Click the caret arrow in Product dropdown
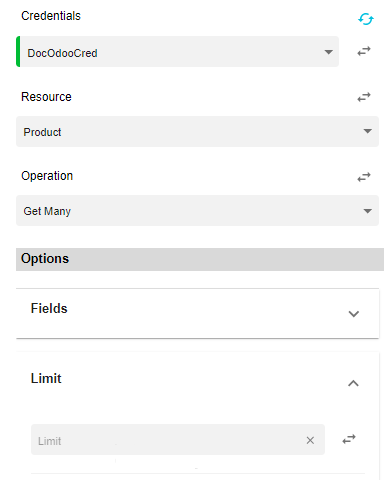This screenshot has height=480, width=388. (368, 131)
